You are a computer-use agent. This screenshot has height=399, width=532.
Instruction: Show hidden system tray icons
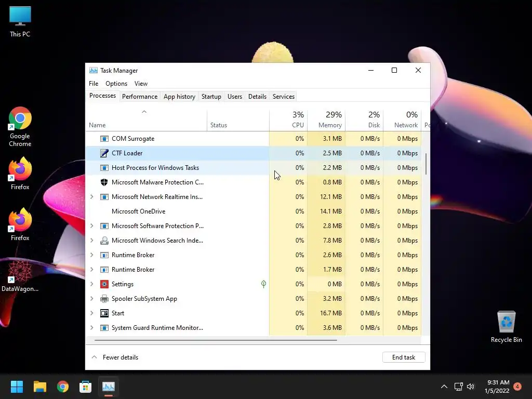[x=444, y=387]
